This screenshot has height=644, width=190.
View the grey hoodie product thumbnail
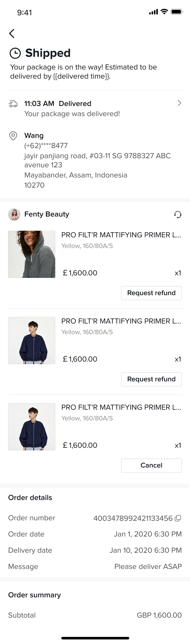(x=32, y=254)
